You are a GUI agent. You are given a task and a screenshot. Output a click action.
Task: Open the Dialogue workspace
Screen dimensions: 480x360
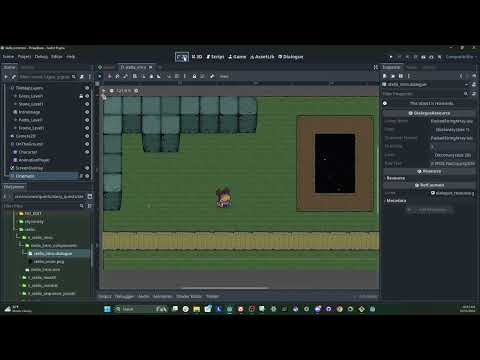click(291, 57)
